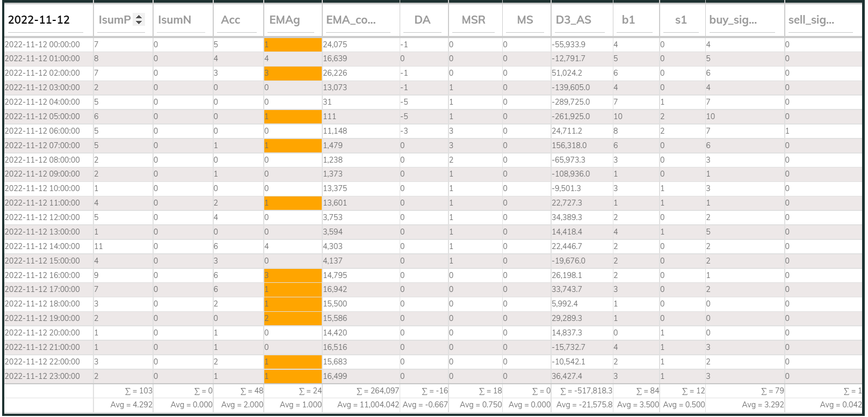Click the D3_AS column header
The height and width of the screenshot is (417, 868).
click(573, 20)
